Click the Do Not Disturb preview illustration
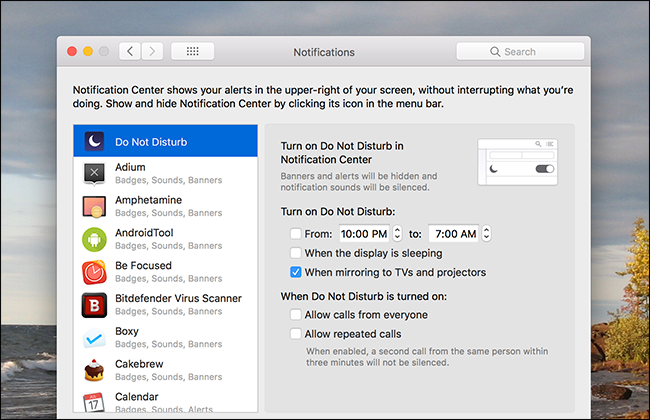Image resolution: width=650 pixels, height=420 pixels. (518, 162)
